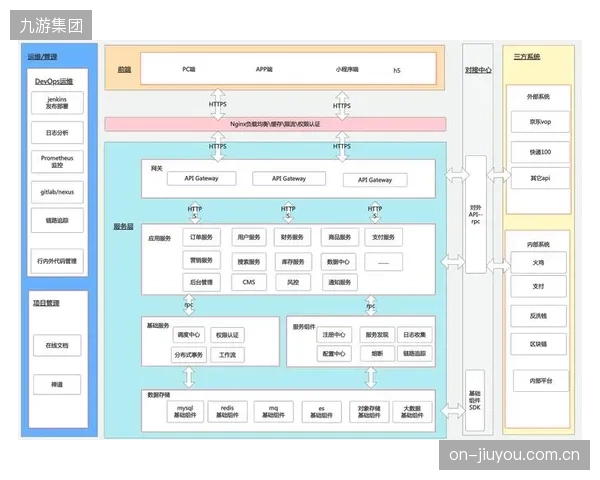Click the 小程序端 label
This screenshot has height=480, width=600.
(x=347, y=69)
